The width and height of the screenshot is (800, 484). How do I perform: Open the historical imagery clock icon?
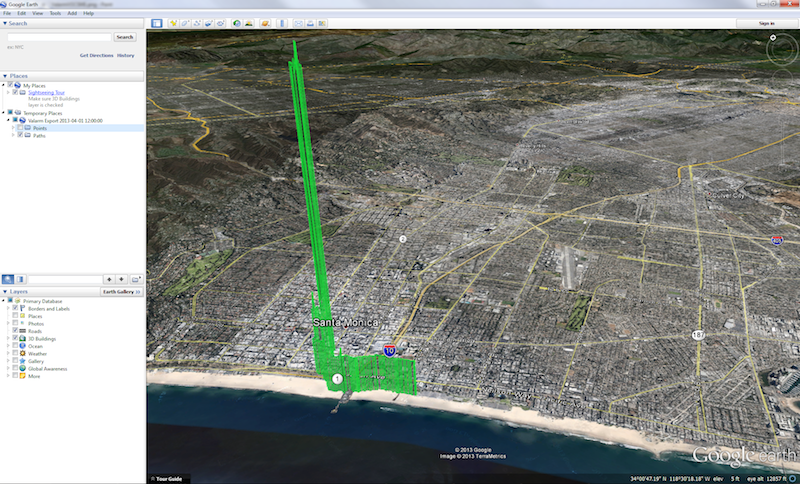tap(236, 22)
